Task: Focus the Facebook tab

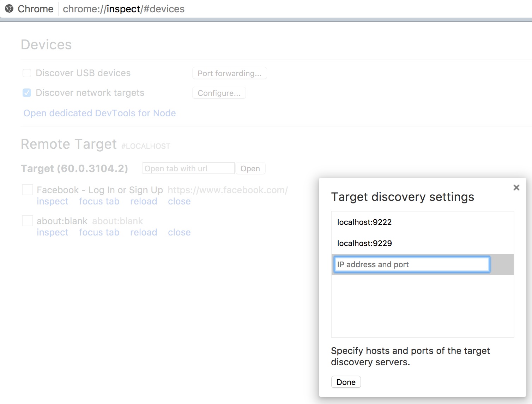Action: click(x=99, y=201)
